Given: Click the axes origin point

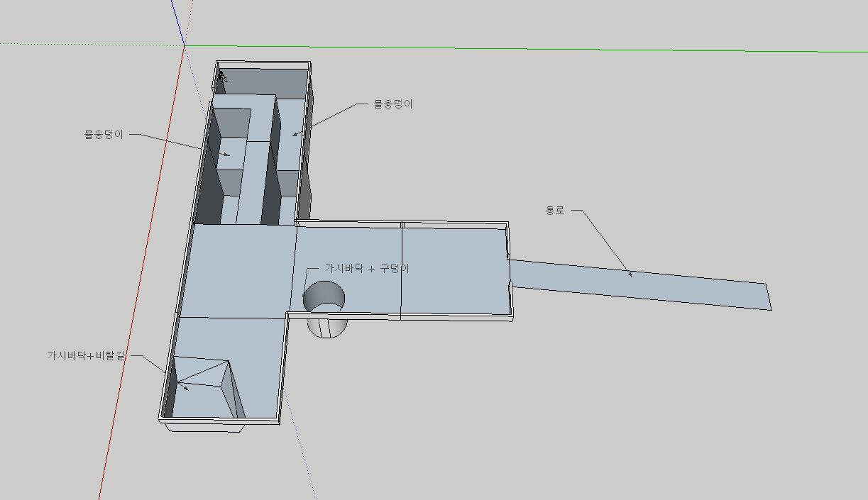Looking at the screenshot, I should coord(185,45).
